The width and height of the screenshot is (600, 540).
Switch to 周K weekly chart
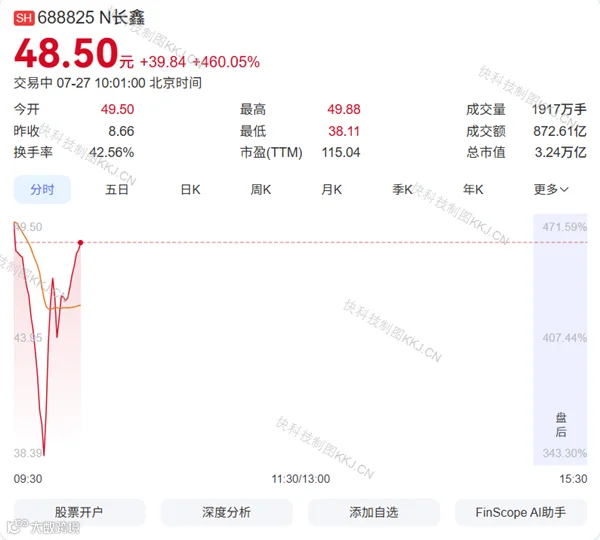(x=261, y=189)
